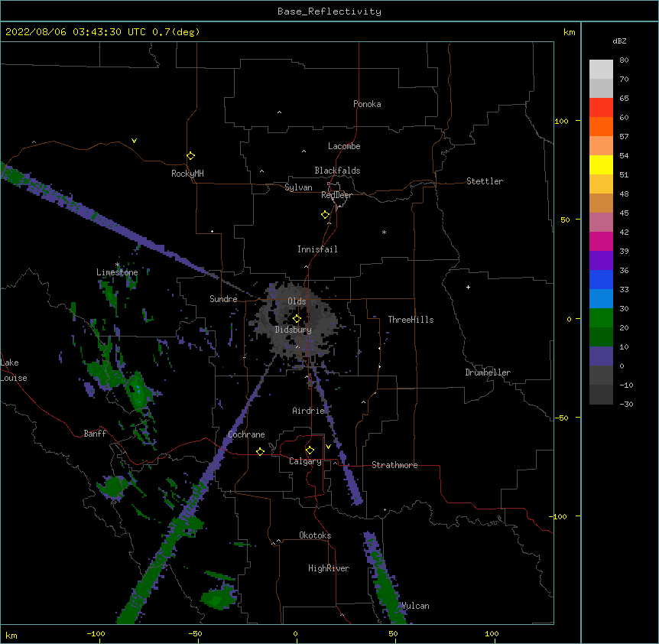Click the Sylvan label
The image size is (659, 644).
click(298, 187)
